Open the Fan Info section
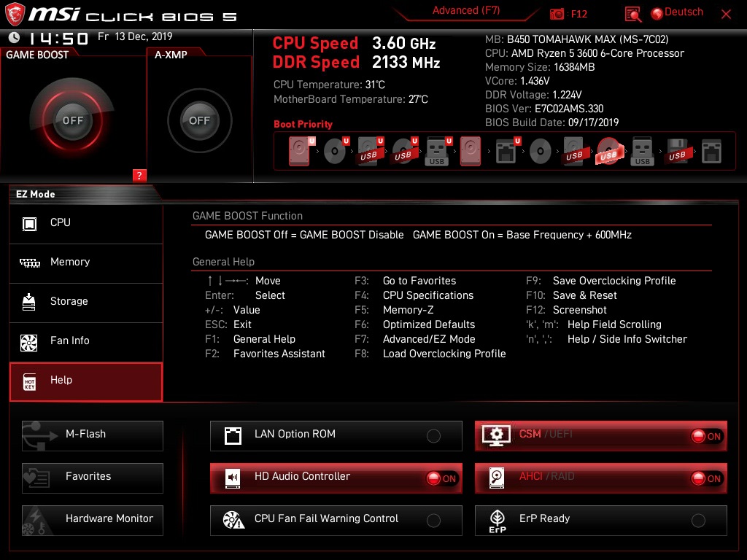 pyautogui.click(x=86, y=341)
